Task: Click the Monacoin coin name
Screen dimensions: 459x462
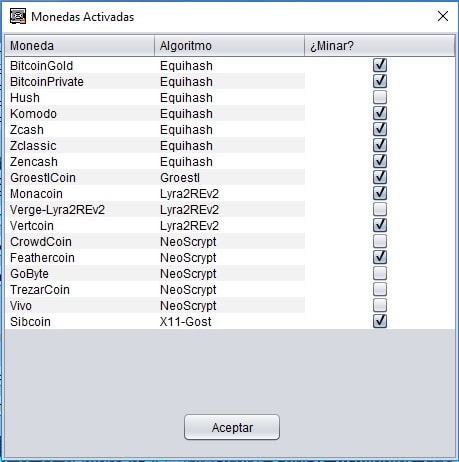Action: (x=36, y=194)
